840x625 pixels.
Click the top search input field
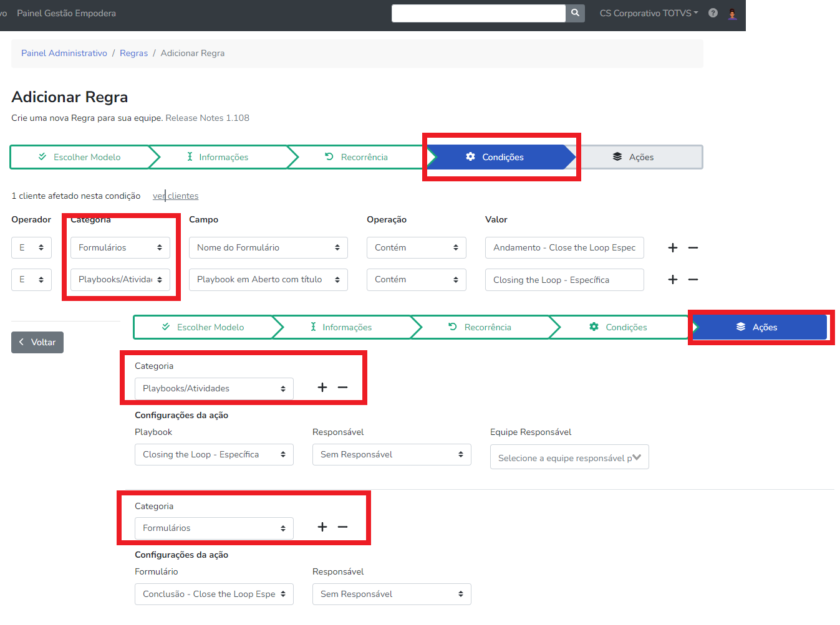tap(478, 13)
